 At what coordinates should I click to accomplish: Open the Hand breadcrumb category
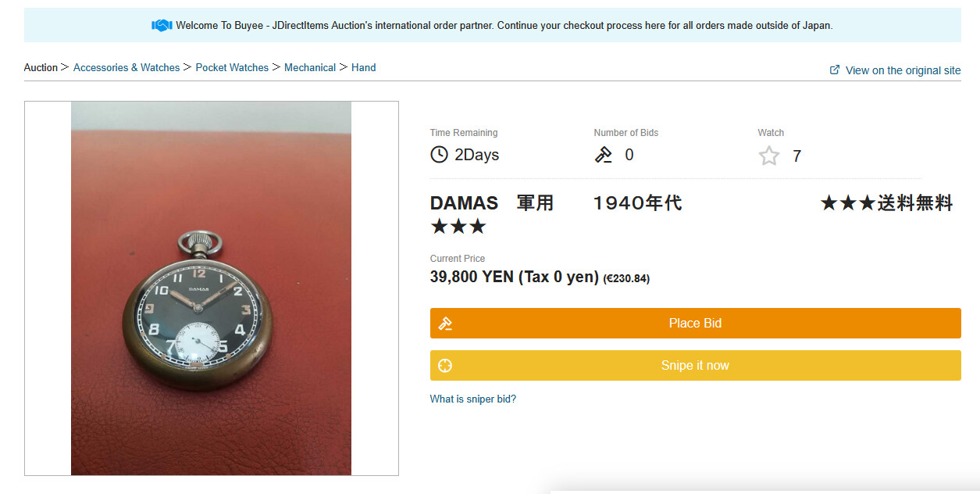tap(363, 68)
